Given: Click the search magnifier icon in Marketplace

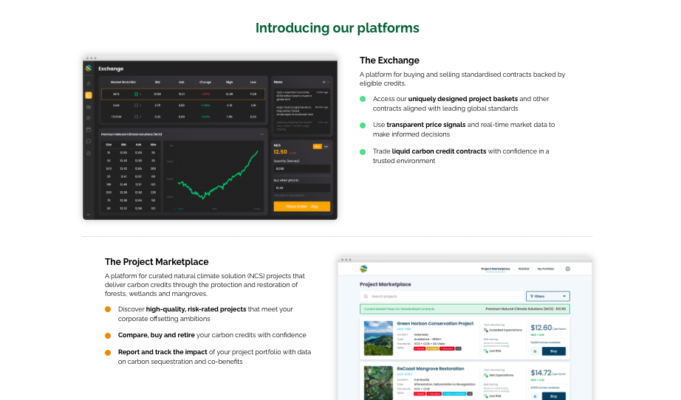Looking at the screenshot, I should pos(366,296).
